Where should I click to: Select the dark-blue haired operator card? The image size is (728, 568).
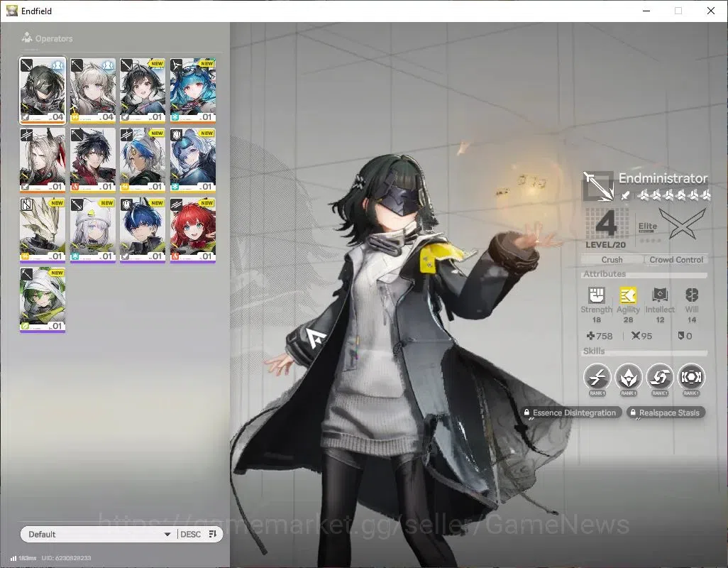(x=143, y=230)
